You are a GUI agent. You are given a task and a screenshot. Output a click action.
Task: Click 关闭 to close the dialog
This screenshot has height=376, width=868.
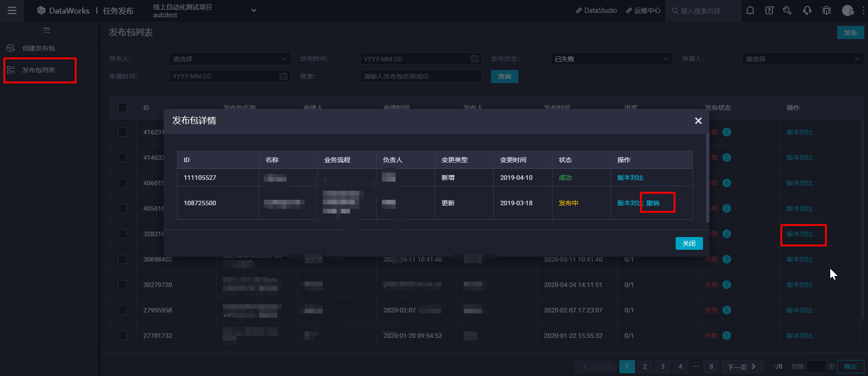689,243
